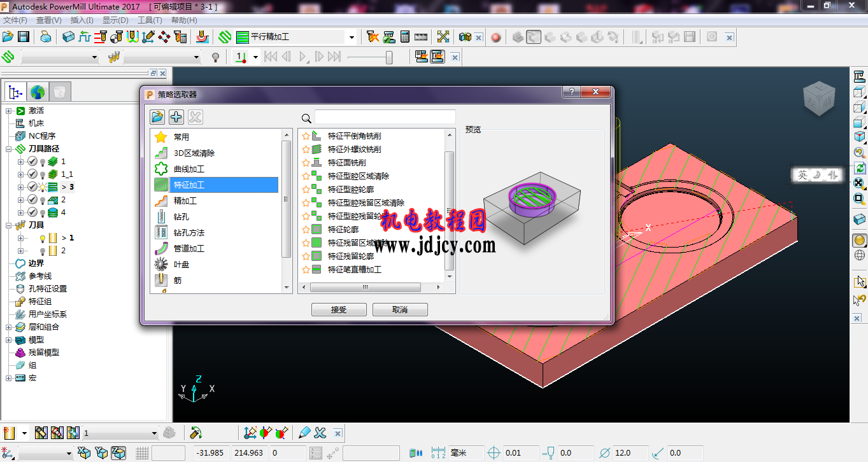Open the feeds and speeds icon

click(85, 37)
